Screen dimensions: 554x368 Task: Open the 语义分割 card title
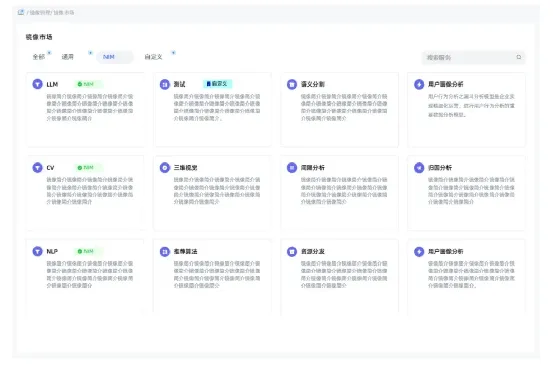pyautogui.click(x=313, y=84)
